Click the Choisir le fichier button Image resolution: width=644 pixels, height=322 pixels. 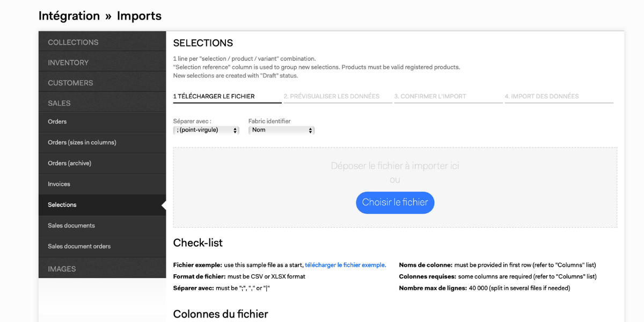click(x=395, y=202)
